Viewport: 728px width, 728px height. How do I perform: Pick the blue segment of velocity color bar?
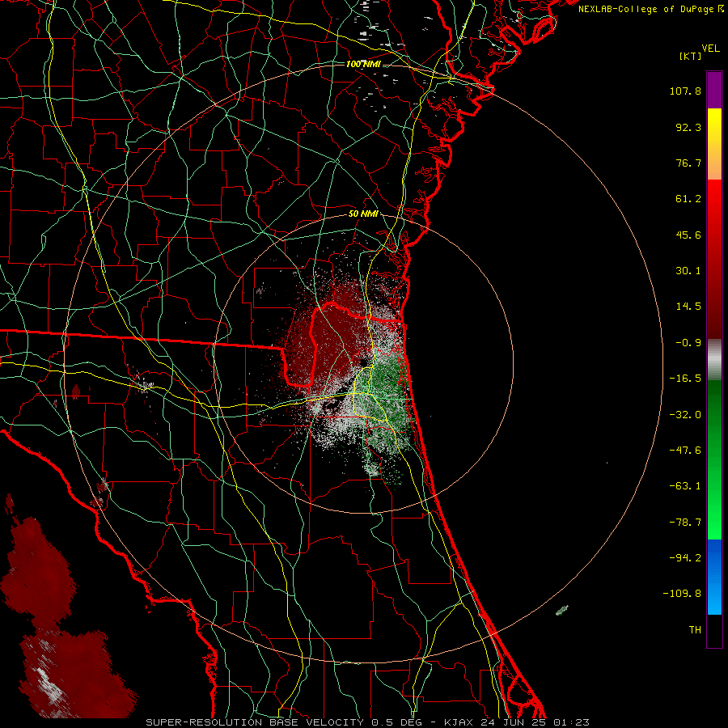tap(714, 577)
